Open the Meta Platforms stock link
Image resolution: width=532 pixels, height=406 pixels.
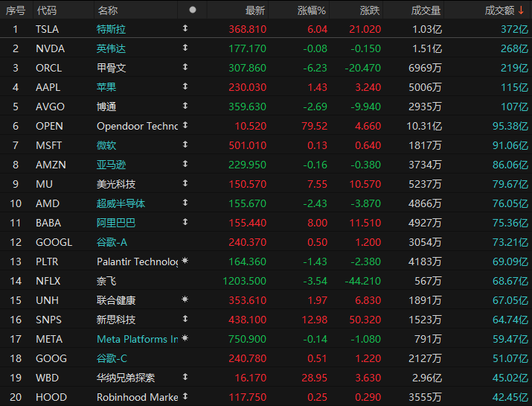tap(138, 339)
